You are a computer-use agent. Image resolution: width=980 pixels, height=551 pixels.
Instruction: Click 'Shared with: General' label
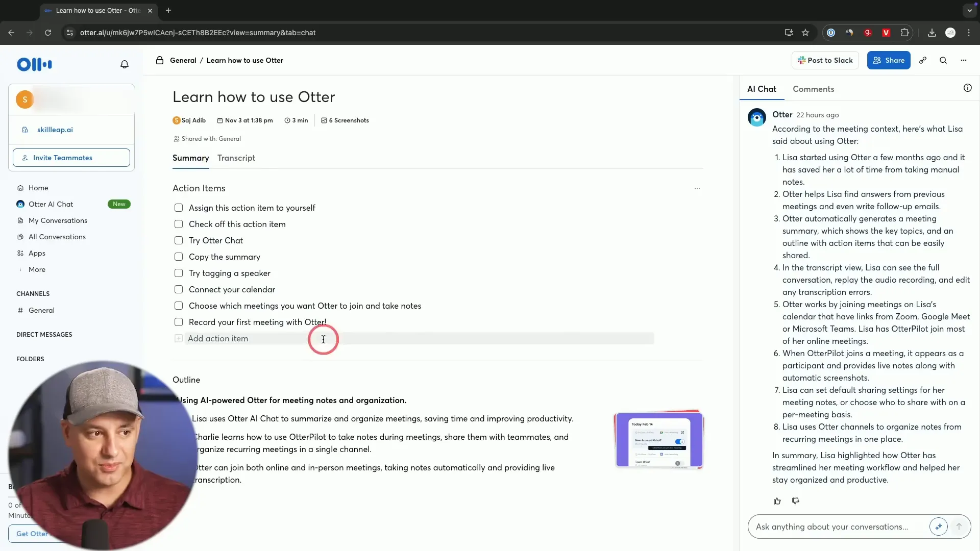coord(207,139)
